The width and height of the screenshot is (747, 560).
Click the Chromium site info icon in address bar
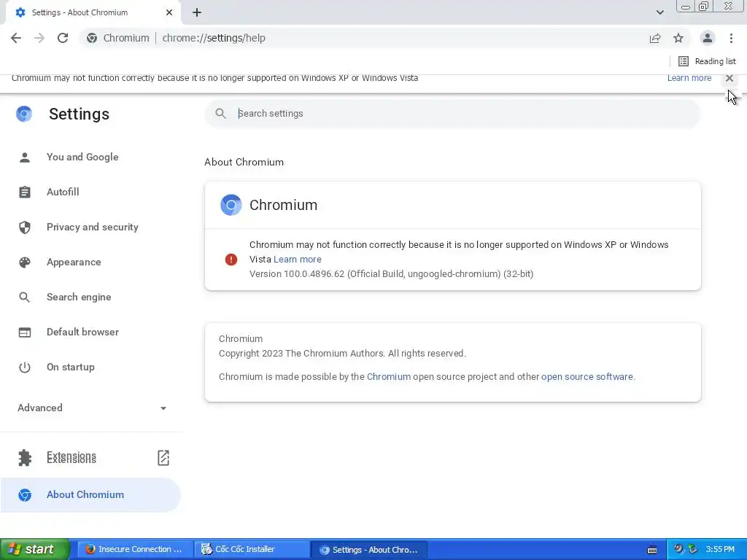point(92,38)
